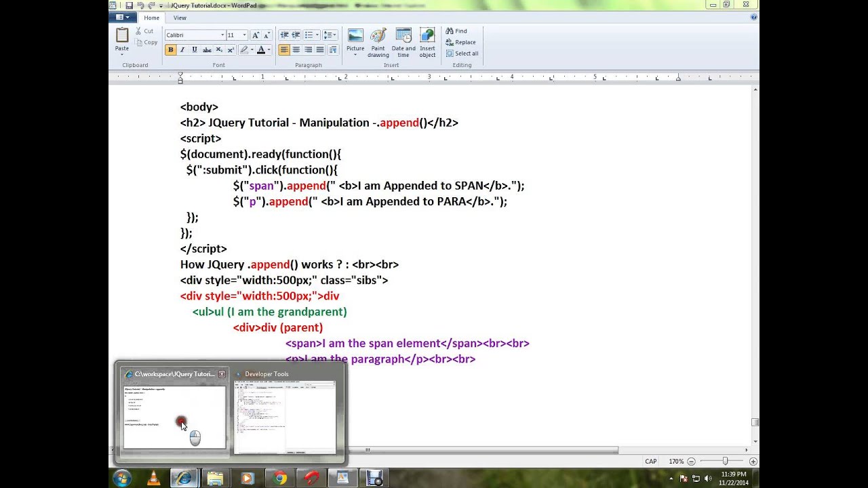Screen dimensions: 868x488
Task: Decrease paragraph indent
Action: pyautogui.click(x=284, y=35)
